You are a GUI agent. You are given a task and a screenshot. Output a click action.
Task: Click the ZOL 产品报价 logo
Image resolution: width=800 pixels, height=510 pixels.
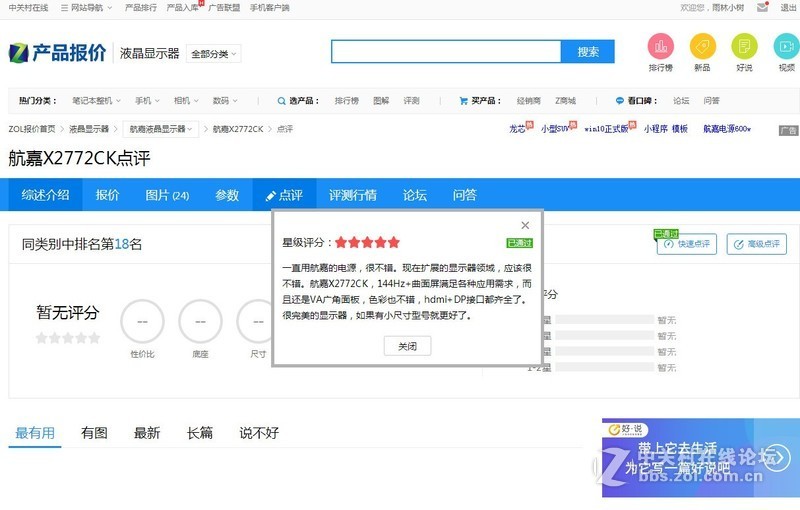coord(57,53)
